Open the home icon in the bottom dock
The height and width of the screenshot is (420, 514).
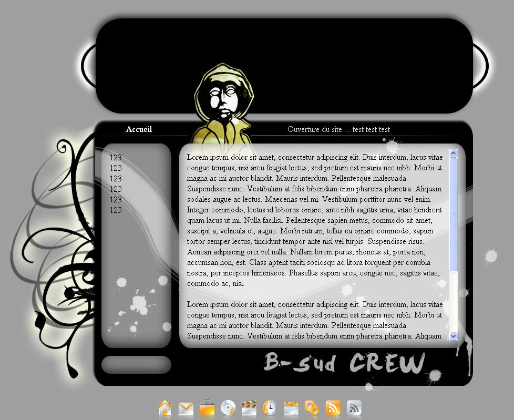pos(165,408)
